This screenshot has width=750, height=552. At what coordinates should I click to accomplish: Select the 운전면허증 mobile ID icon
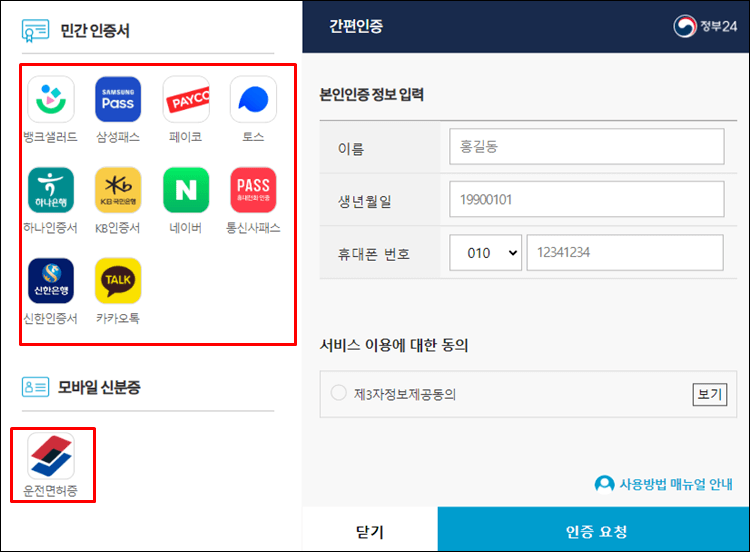pos(51,456)
